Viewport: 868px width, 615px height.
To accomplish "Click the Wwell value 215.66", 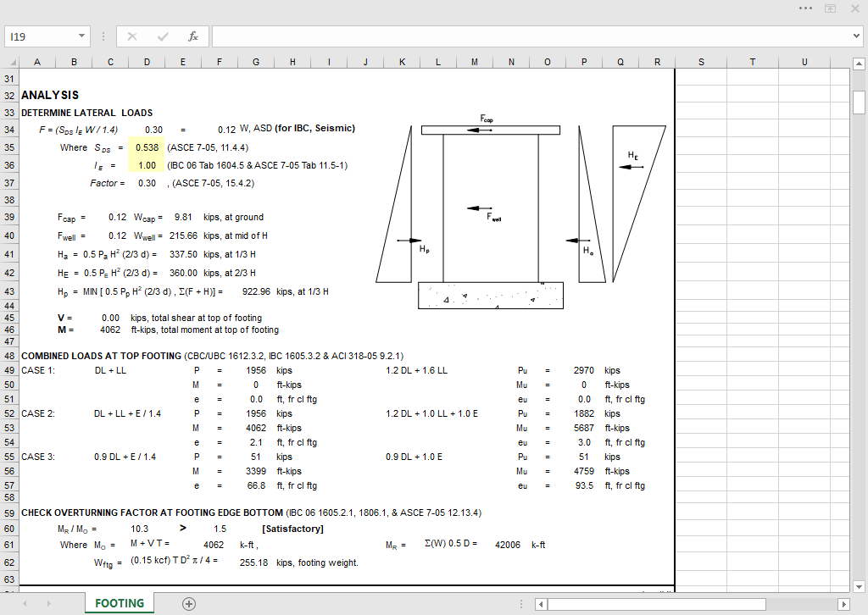I will point(183,235).
